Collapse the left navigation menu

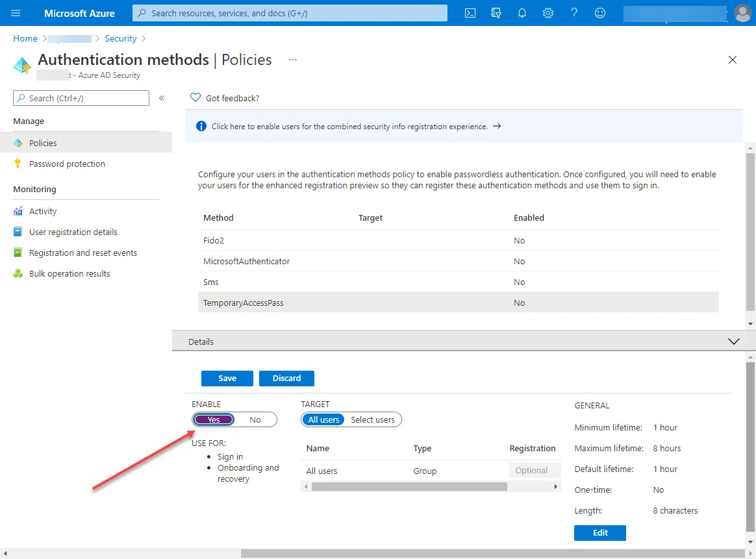tap(162, 98)
